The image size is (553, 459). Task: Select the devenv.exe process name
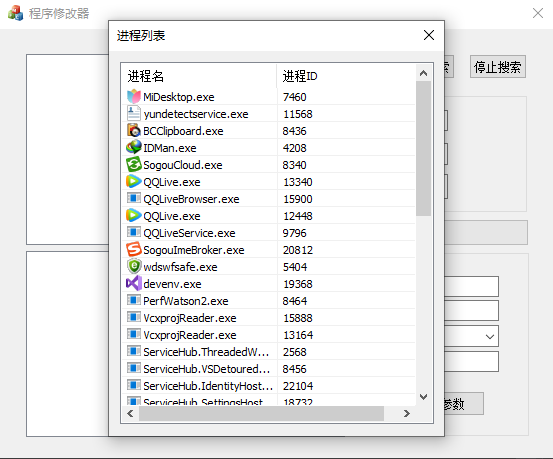[x=172, y=284]
